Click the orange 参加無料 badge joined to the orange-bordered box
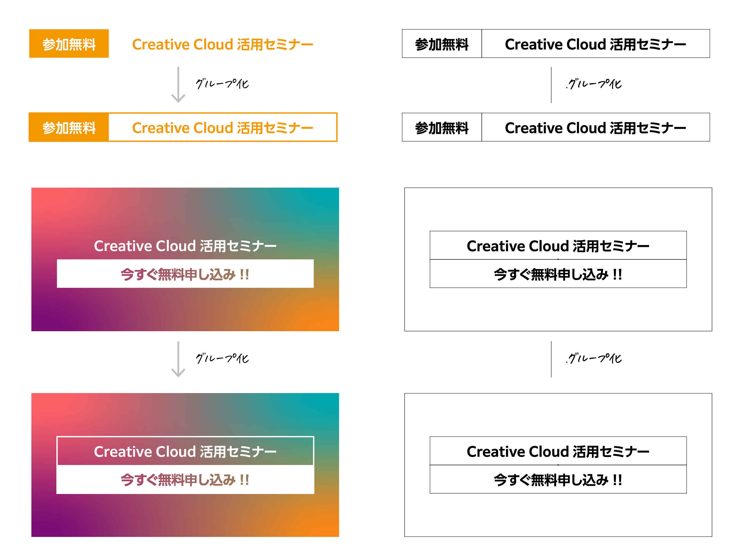This screenshot has width=748, height=560. (x=69, y=127)
